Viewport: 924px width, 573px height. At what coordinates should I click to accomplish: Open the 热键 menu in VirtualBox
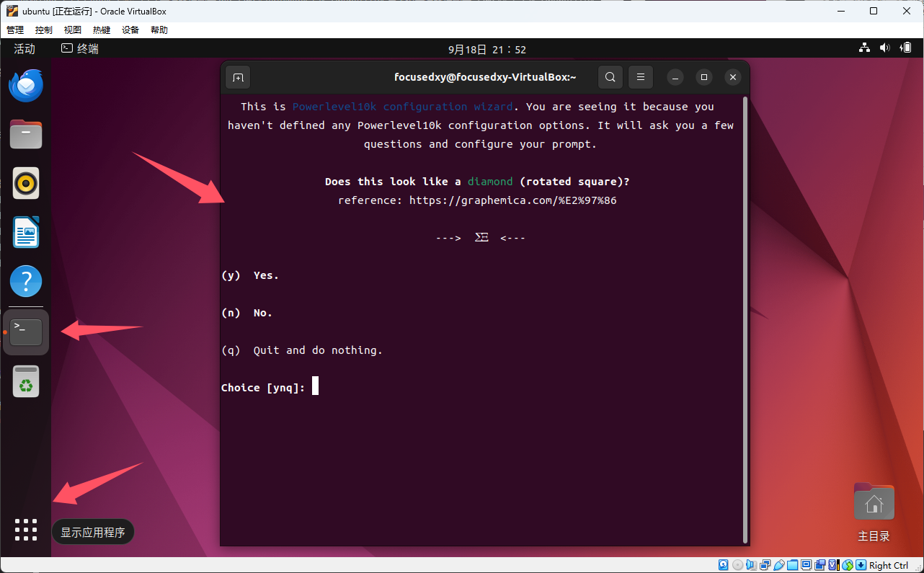[102, 30]
